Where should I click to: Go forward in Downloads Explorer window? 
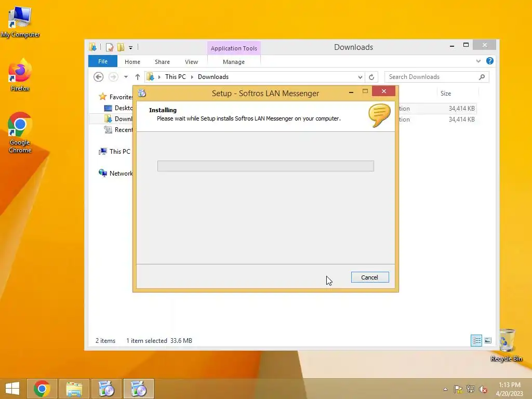pos(113,77)
